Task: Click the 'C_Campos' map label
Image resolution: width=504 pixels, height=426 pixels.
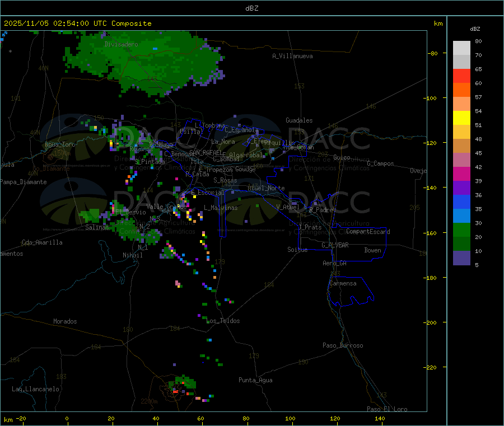Action: (381, 163)
